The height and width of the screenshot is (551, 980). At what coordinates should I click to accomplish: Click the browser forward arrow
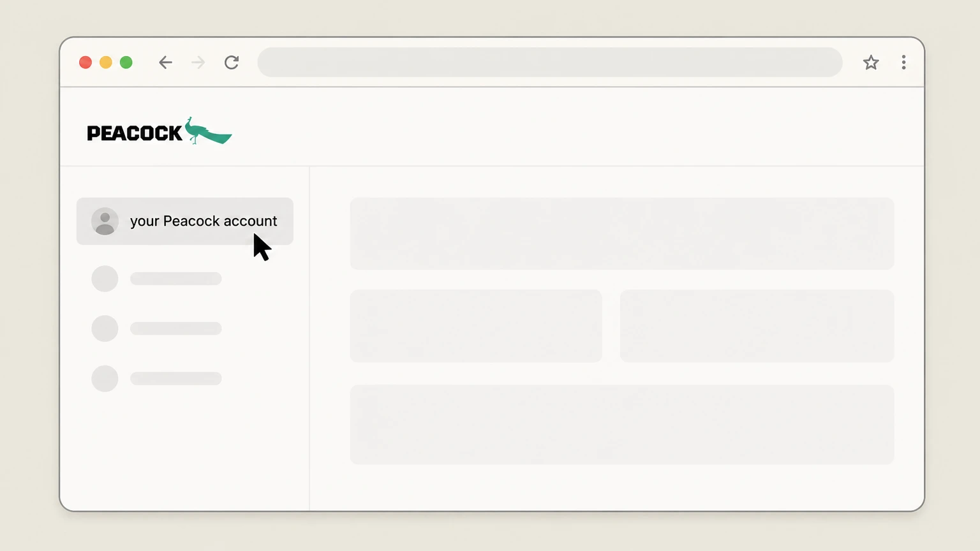click(x=198, y=62)
